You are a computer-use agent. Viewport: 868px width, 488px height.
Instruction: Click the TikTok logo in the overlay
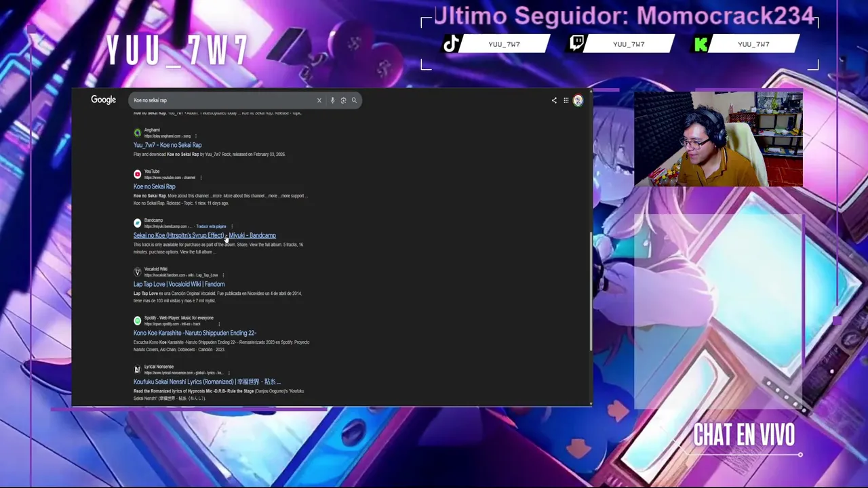pyautogui.click(x=452, y=44)
